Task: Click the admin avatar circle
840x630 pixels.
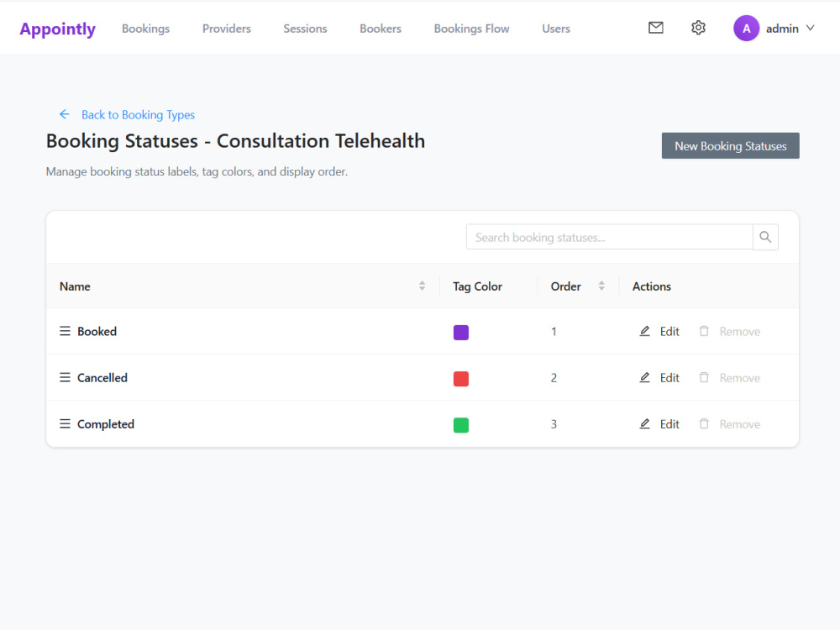Action: [746, 29]
